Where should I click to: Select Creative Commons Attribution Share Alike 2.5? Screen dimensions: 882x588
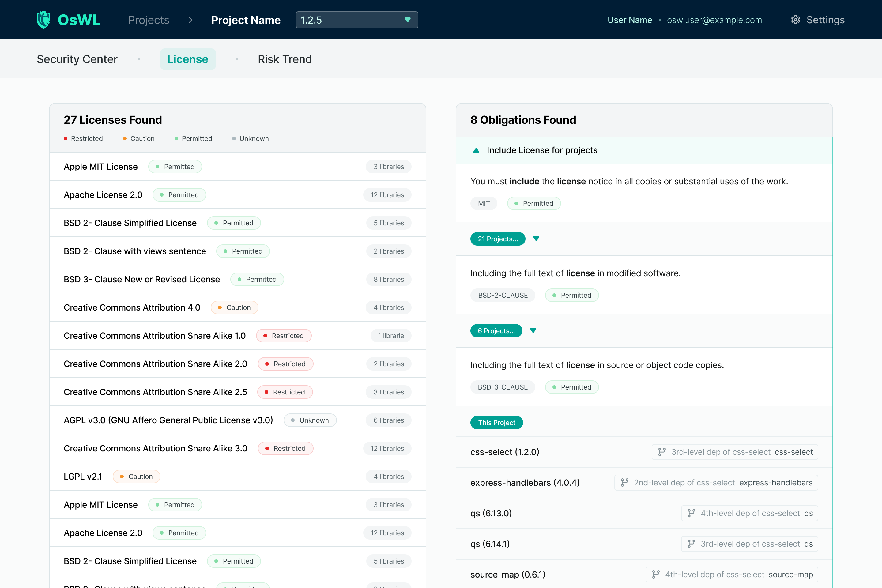(x=237, y=392)
